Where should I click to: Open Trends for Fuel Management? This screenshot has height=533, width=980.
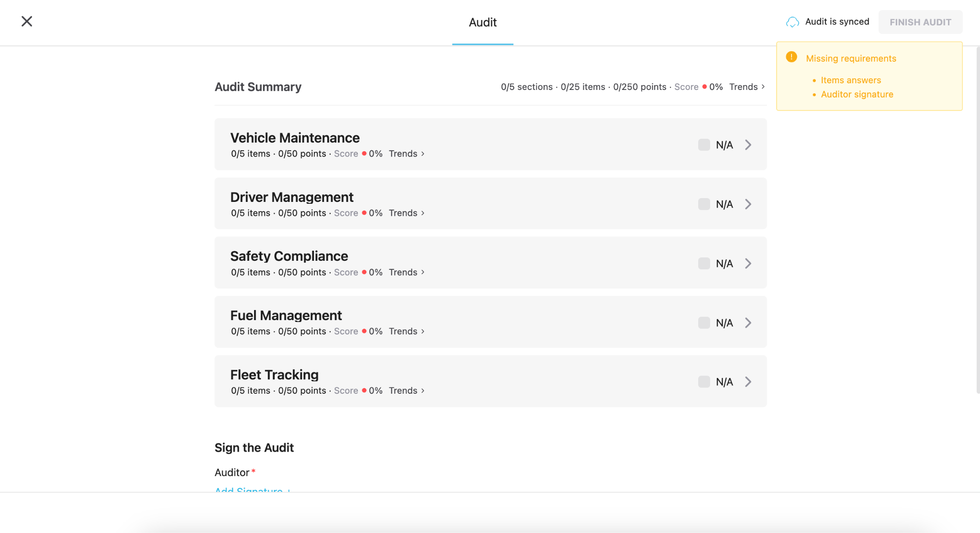tap(406, 331)
